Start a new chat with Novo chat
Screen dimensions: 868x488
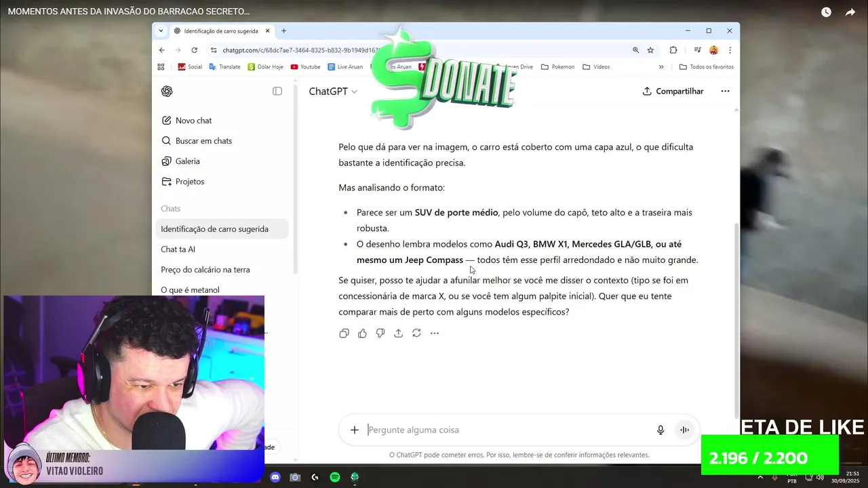186,121
